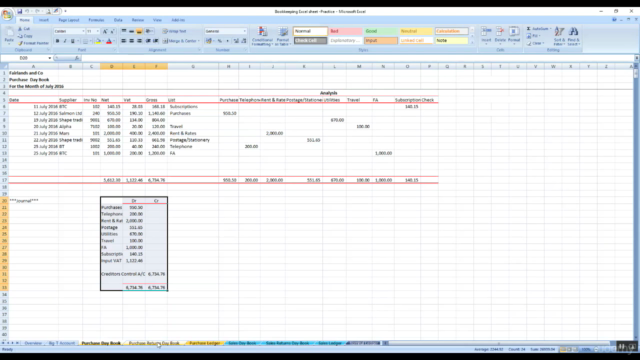Toggle italic formatting
640x360 pixels.
click(x=64, y=41)
